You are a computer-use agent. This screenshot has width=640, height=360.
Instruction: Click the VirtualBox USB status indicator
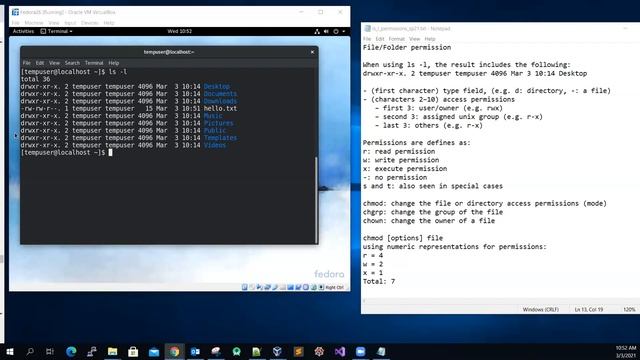click(275, 287)
